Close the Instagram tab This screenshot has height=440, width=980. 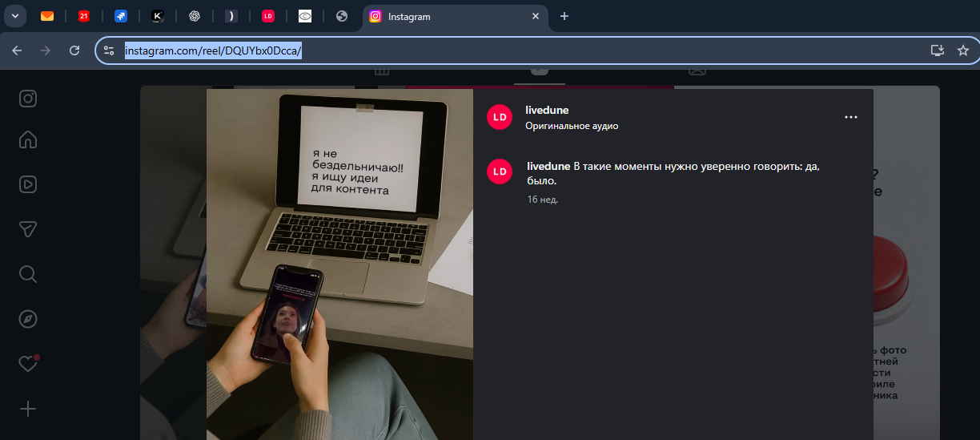point(536,16)
